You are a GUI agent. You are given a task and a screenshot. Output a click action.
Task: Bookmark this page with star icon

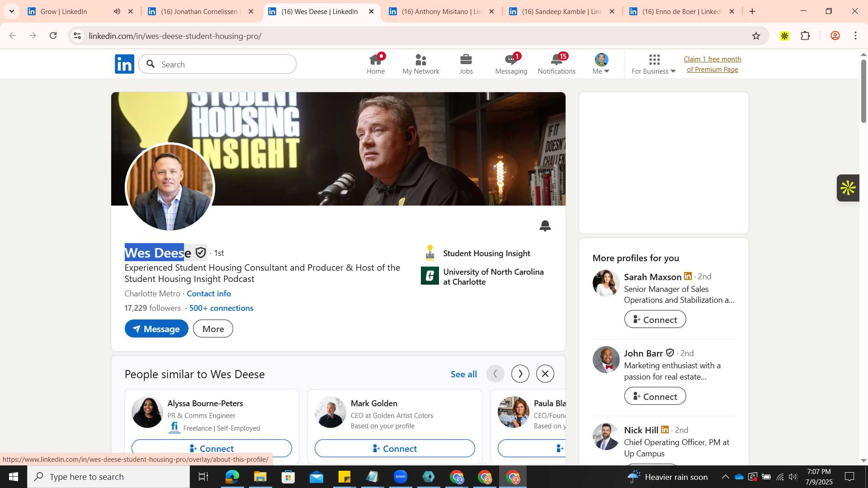coord(756,36)
